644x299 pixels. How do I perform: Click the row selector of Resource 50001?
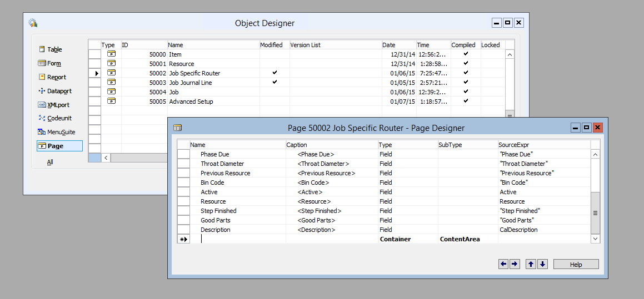pos(95,64)
